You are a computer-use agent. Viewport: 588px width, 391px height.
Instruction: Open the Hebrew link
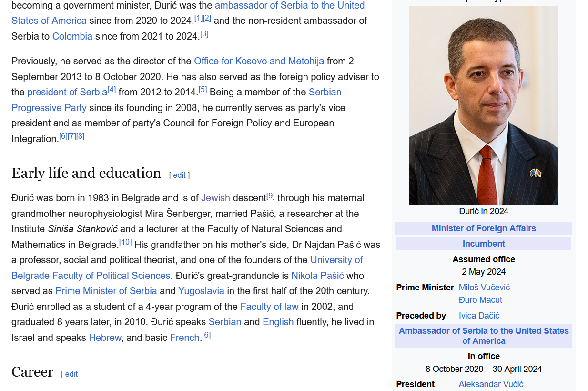tap(105, 338)
